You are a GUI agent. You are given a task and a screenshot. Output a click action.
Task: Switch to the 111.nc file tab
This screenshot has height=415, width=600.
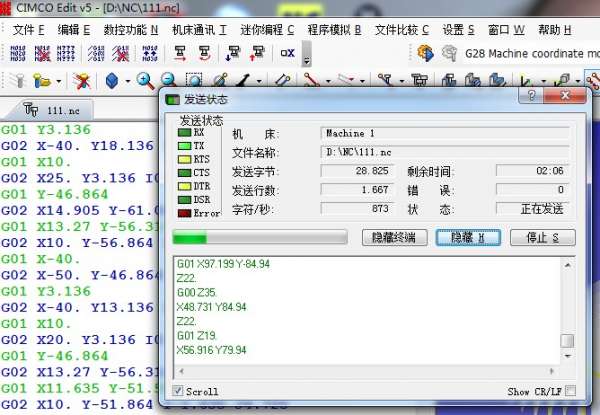click(52, 110)
